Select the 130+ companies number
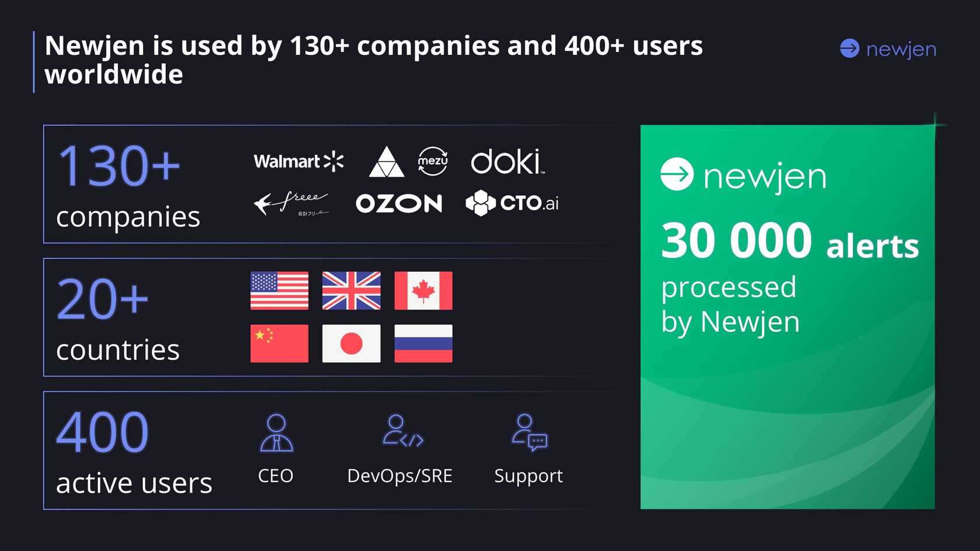980x551 pixels. click(119, 167)
